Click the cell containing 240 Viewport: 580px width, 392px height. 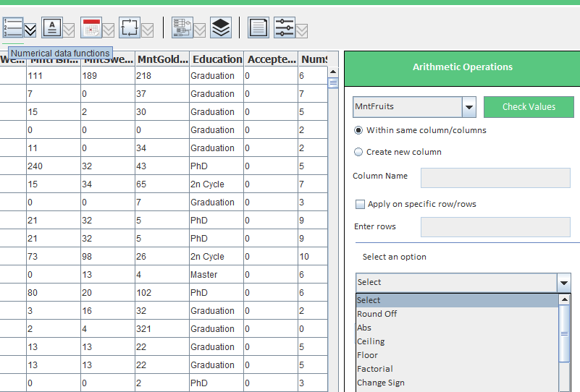click(54, 166)
